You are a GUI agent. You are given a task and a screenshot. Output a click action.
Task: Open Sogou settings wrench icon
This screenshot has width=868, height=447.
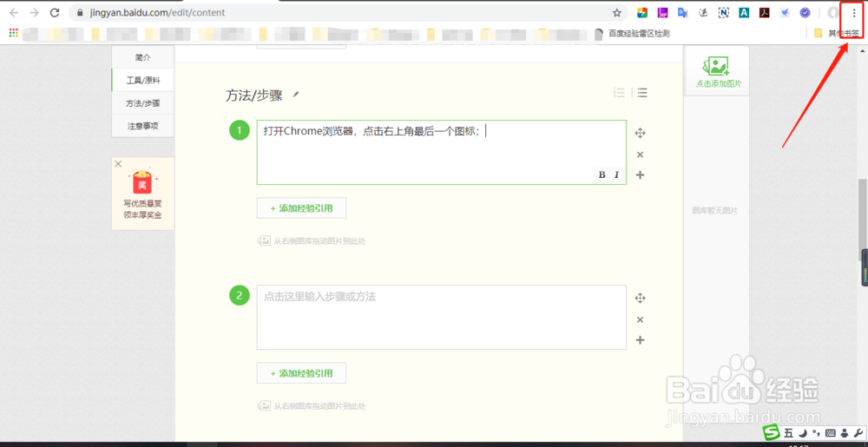(x=858, y=432)
